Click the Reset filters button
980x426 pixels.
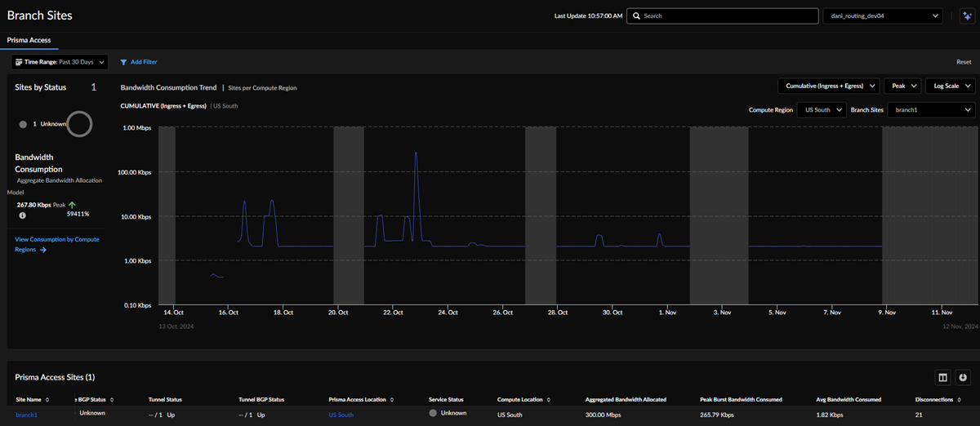coord(964,62)
